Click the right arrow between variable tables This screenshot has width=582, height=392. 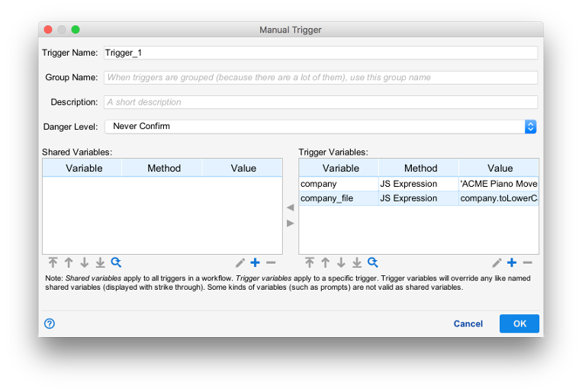pos(290,223)
